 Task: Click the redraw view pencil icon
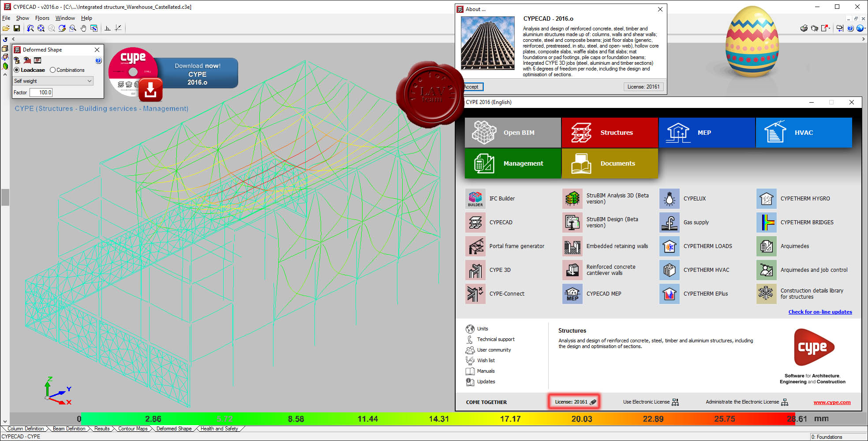click(62, 28)
